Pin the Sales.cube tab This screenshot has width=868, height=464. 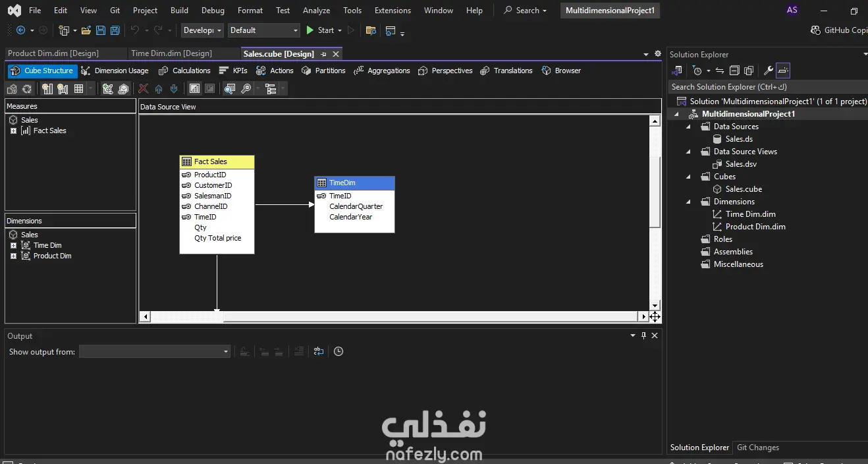(x=324, y=54)
